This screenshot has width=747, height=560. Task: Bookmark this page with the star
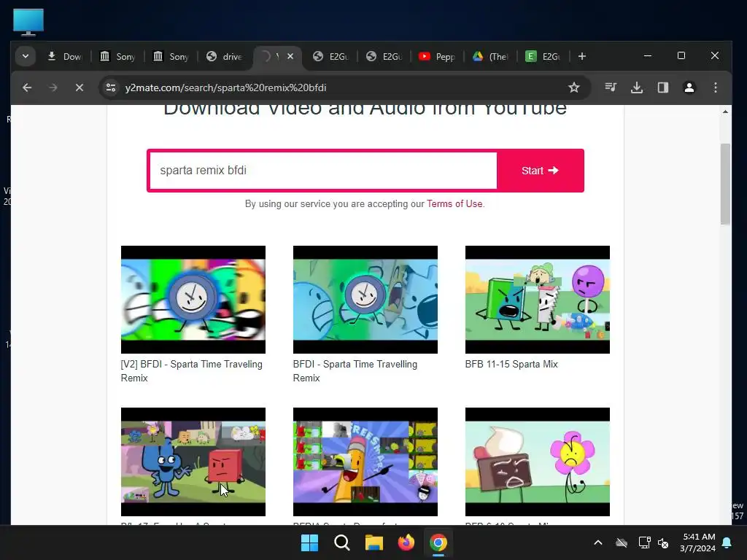tap(574, 87)
